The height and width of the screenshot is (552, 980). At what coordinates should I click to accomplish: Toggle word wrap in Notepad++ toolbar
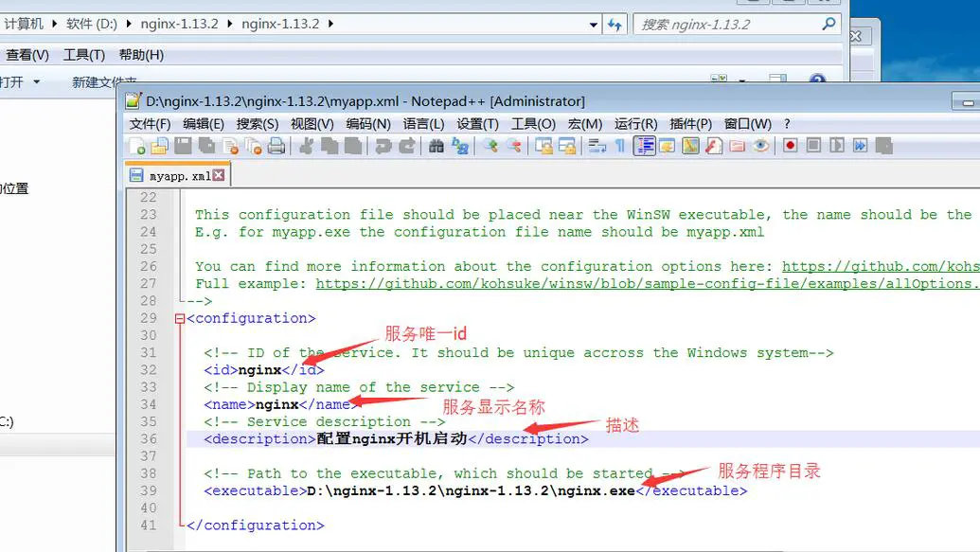click(x=597, y=146)
